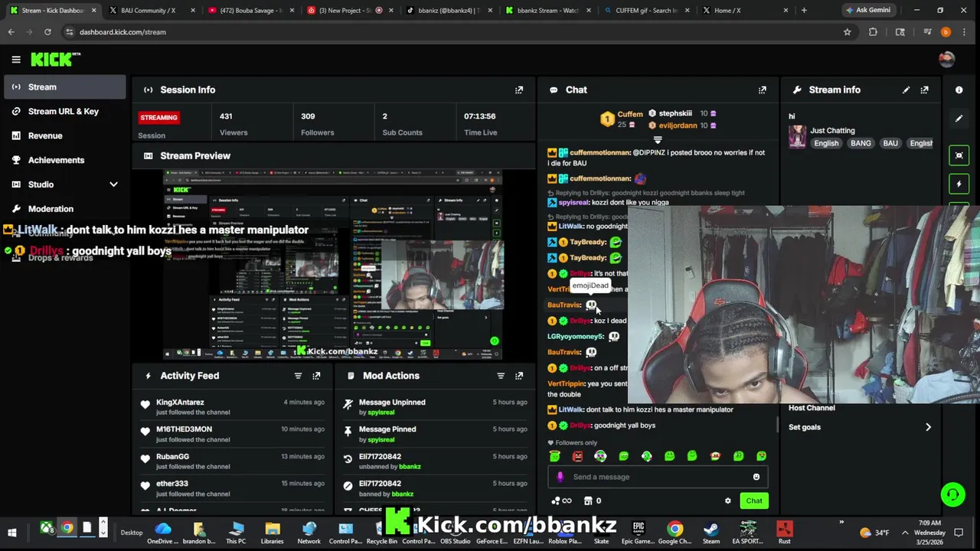This screenshot has width=980, height=551.
Task: Open the hamburger menu beside Kick logo
Action: click(x=15, y=59)
